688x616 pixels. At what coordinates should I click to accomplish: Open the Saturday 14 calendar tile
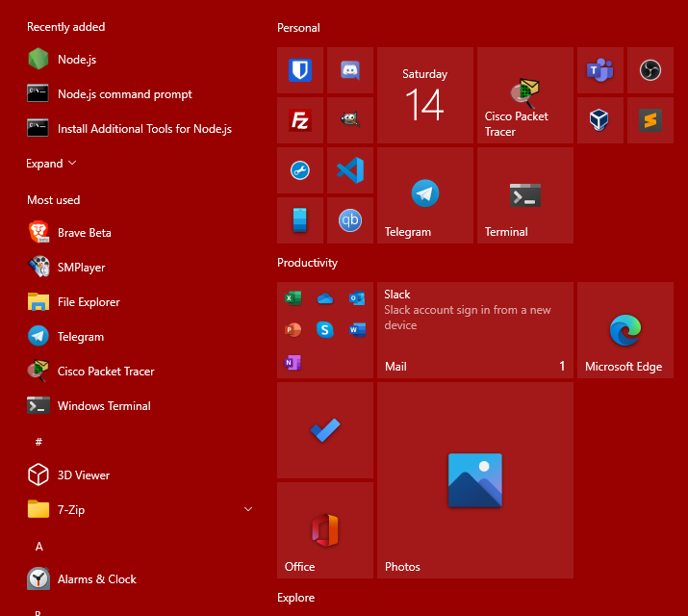(x=425, y=95)
